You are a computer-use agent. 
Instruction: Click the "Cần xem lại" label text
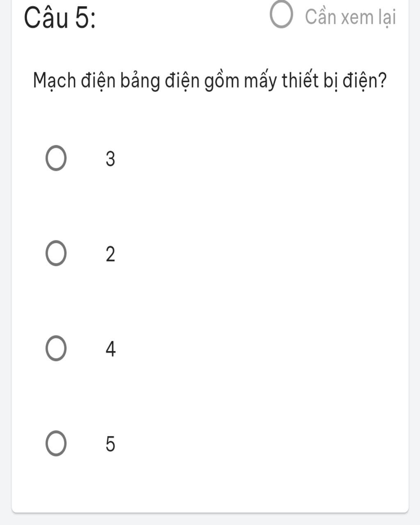(x=351, y=17)
